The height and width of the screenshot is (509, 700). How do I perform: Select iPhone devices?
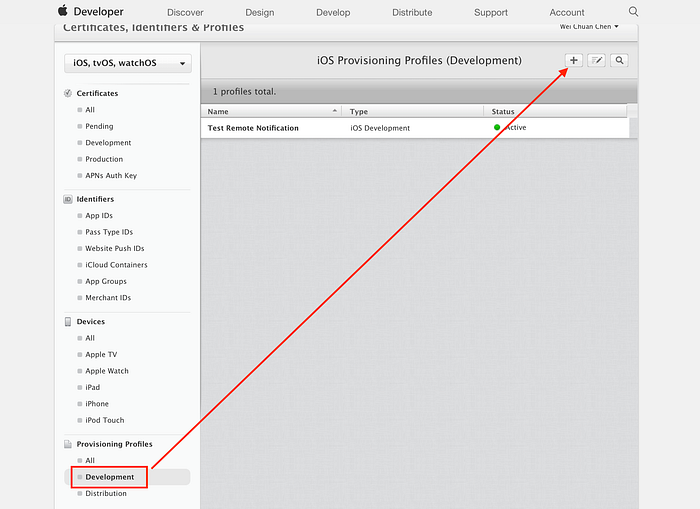(x=97, y=404)
